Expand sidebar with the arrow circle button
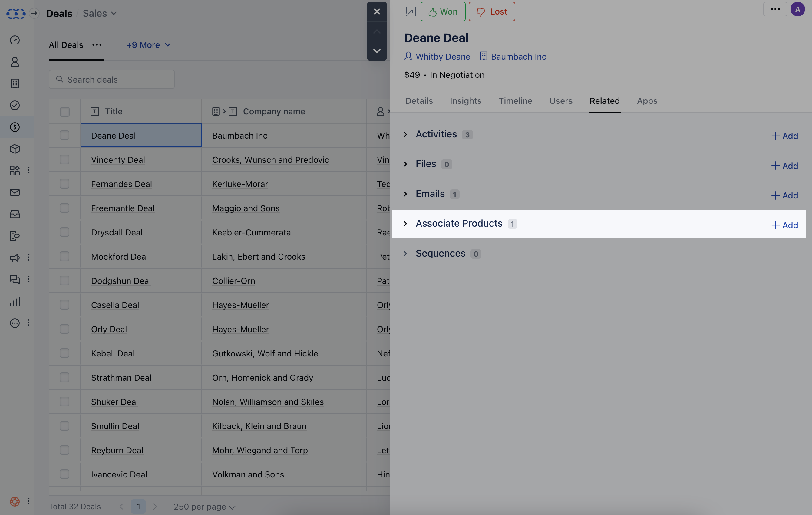This screenshot has height=515, width=812. click(x=34, y=14)
